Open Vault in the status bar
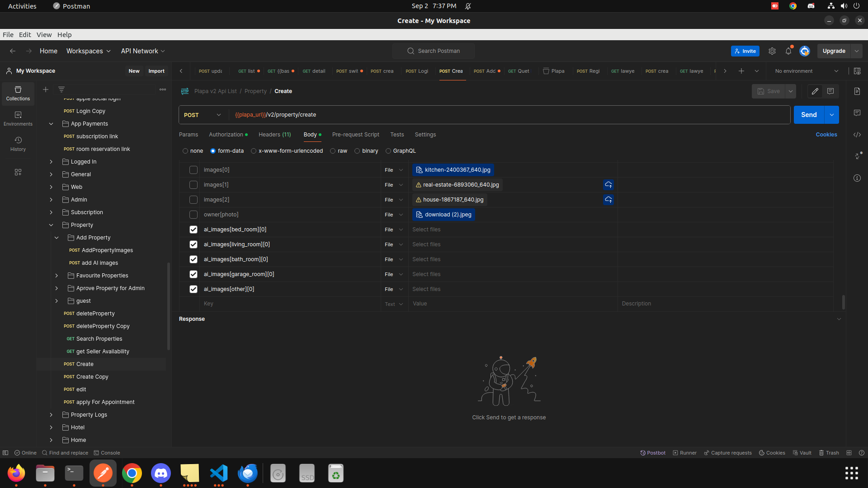This screenshot has height=488, width=868. coord(802,453)
